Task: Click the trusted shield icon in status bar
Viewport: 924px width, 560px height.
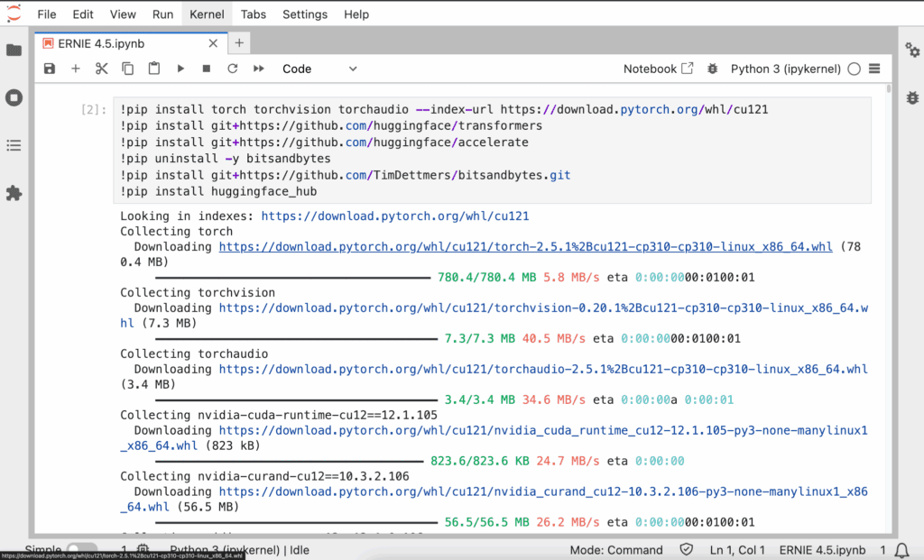Action: (686, 550)
